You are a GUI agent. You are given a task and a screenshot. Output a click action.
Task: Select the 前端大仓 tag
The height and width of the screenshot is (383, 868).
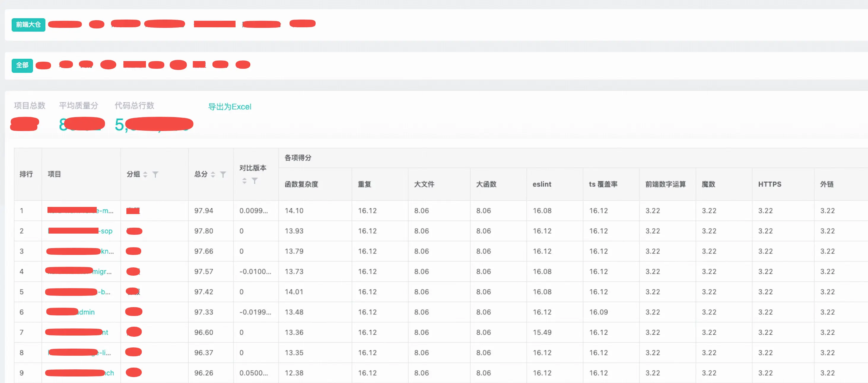28,25
